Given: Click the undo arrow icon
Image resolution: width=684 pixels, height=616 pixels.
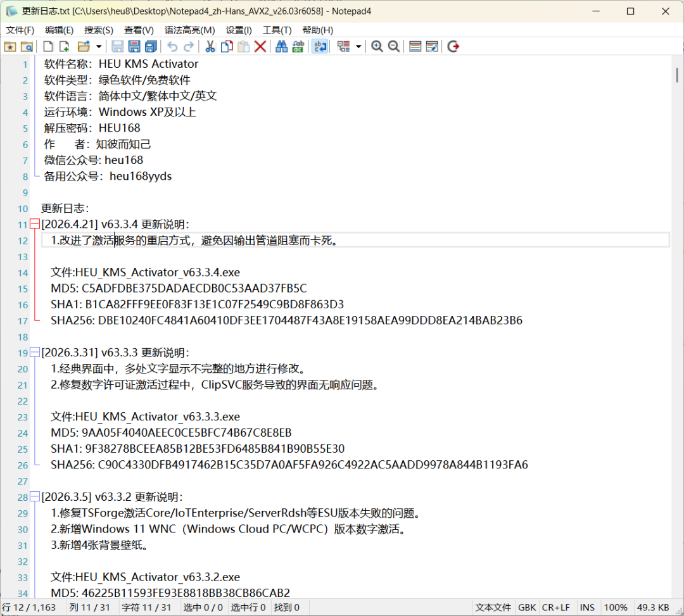Looking at the screenshot, I should pos(172,47).
